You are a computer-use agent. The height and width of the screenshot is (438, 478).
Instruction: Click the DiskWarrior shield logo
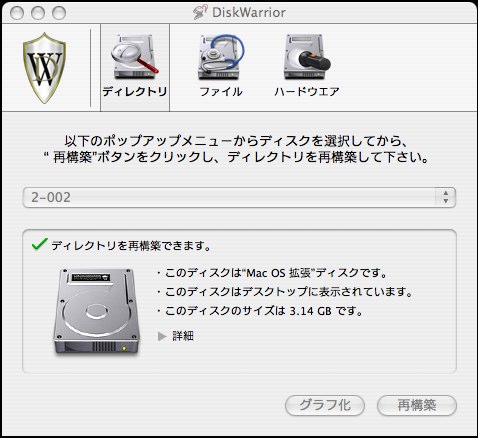click(44, 68)
